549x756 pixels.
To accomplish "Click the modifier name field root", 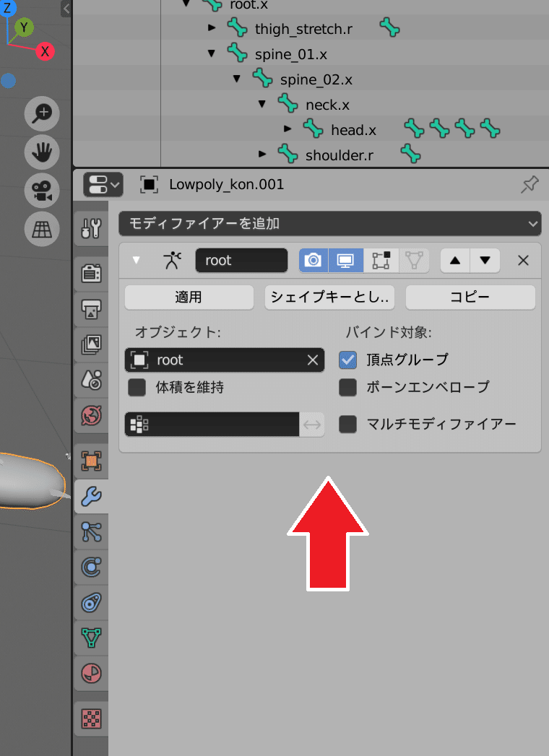I will point(242,261).
